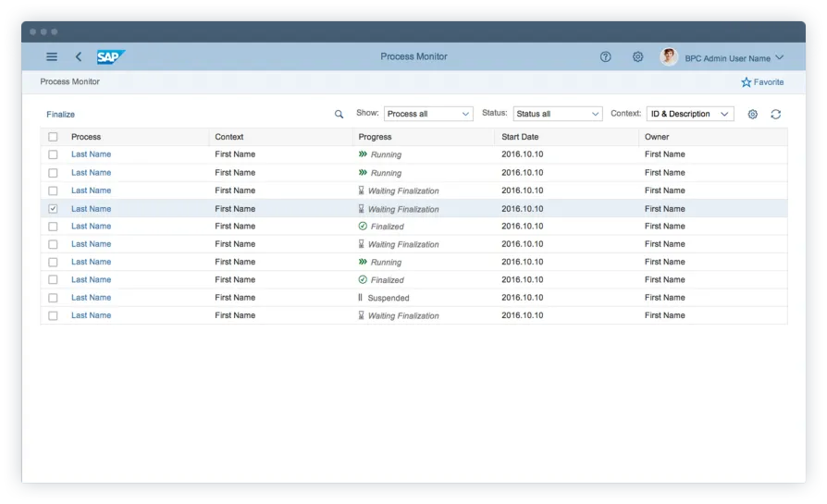Expand the 'Status all' dropdown

point(558,115)
